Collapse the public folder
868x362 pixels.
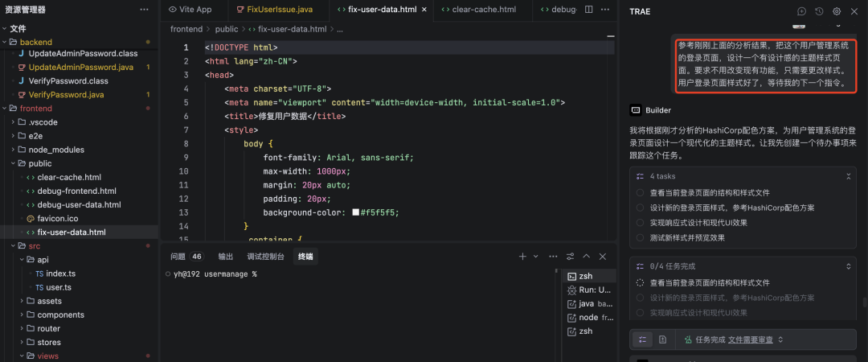click(x=14, y=163)
